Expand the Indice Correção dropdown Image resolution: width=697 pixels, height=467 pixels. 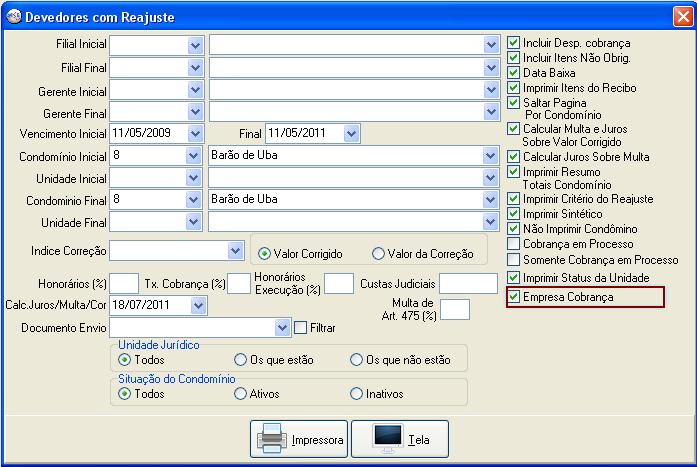235,249
